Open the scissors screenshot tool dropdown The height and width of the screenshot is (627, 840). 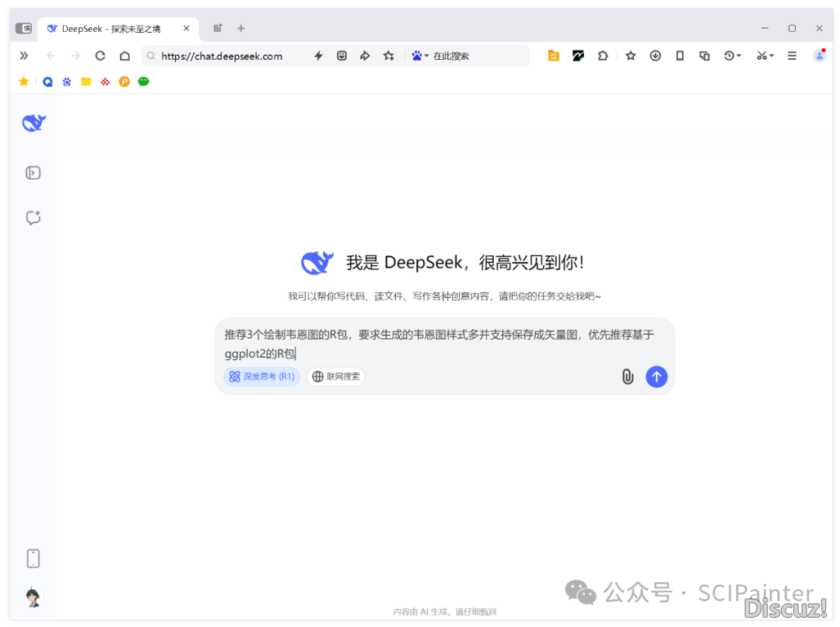[771, 56]
